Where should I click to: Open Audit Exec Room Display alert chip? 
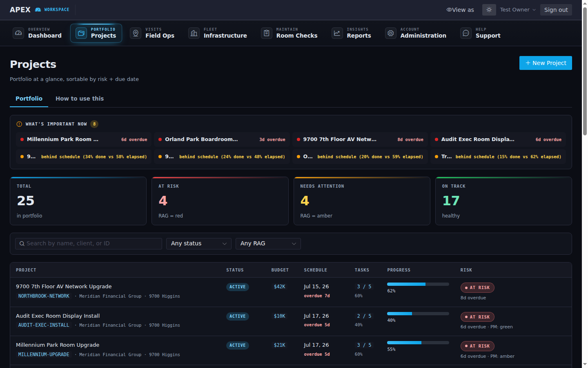pyautogui.click(x=498, y=139)
